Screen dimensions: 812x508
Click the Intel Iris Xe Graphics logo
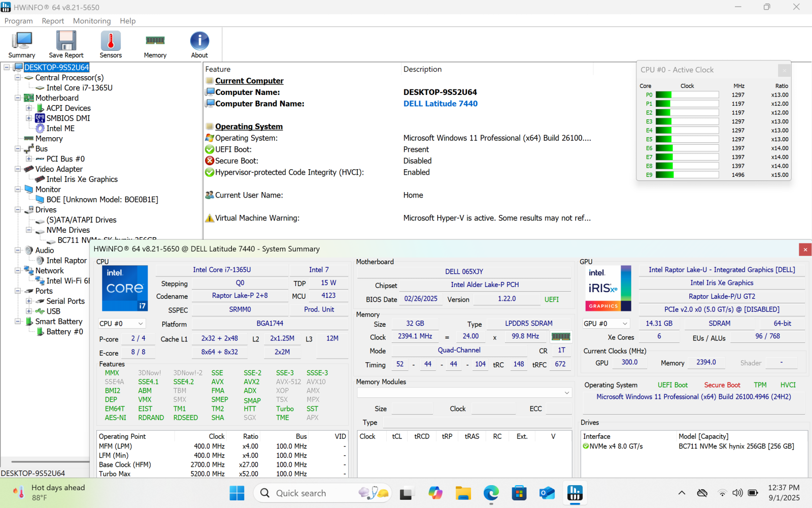pyautogui.click(x=609, y=288)
